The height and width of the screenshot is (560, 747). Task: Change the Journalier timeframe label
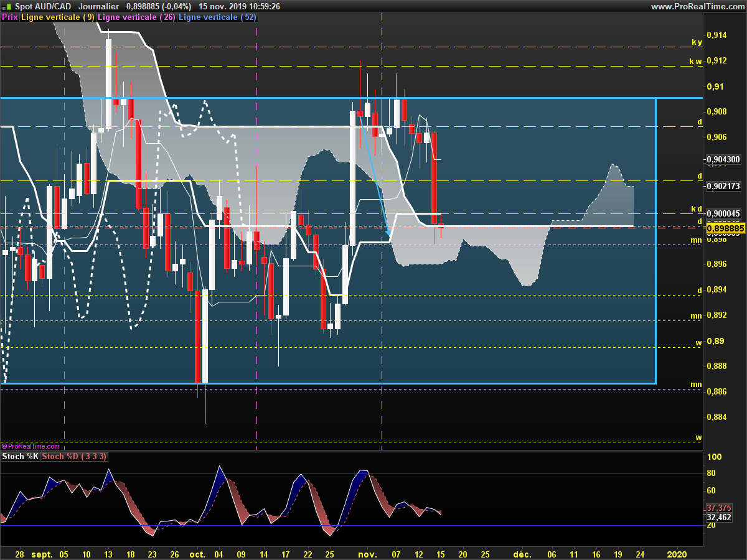pos(98,6)
